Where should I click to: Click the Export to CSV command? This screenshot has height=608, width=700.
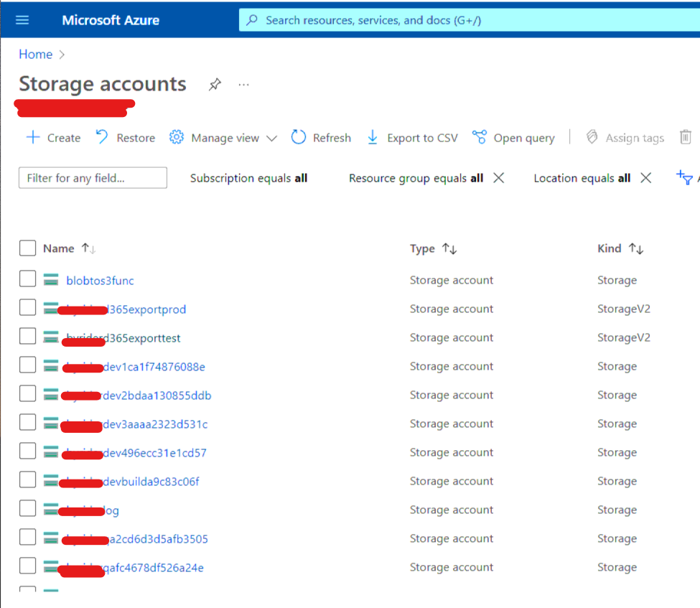(413, 138)
